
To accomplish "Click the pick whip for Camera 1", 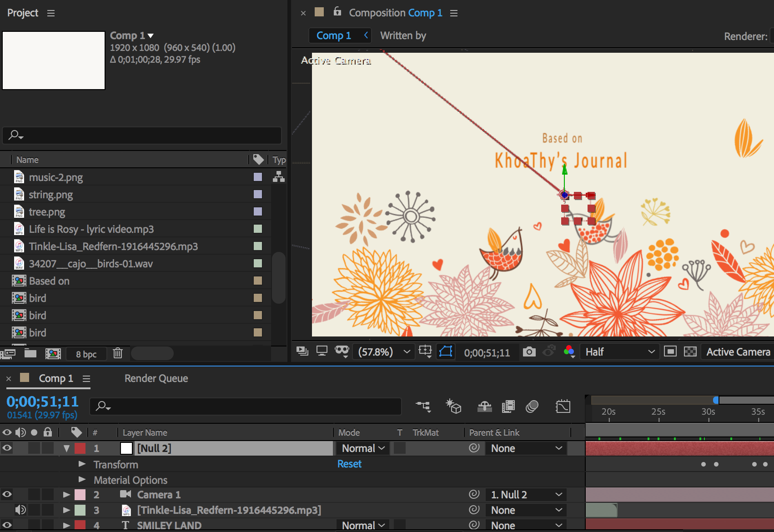I will 474,494.
